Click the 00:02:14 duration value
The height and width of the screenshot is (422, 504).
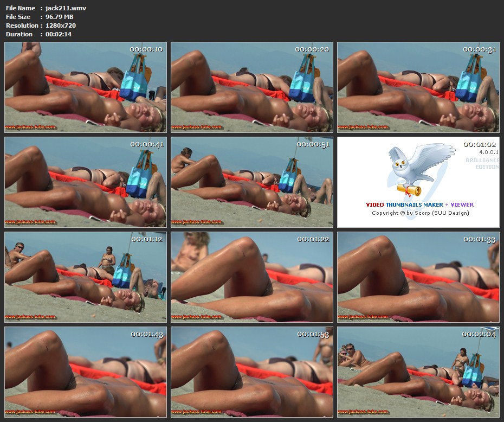coord(58,34)
